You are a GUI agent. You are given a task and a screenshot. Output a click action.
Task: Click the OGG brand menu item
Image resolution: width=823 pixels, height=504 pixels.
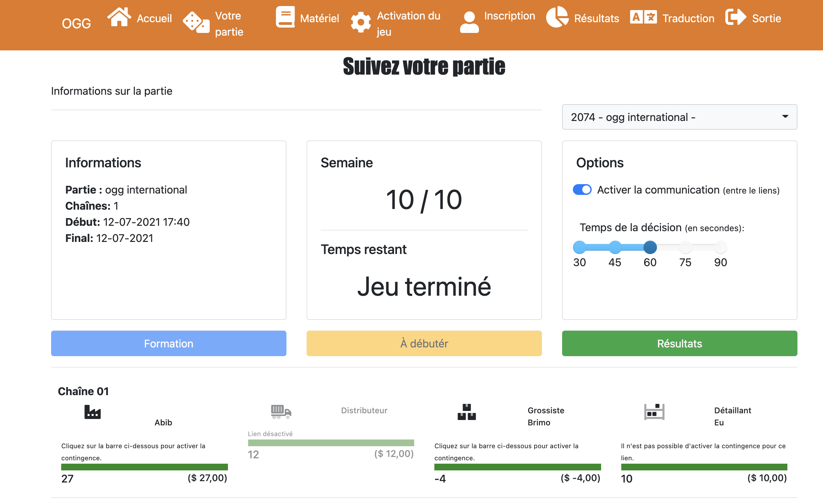[x=76, y=24]
